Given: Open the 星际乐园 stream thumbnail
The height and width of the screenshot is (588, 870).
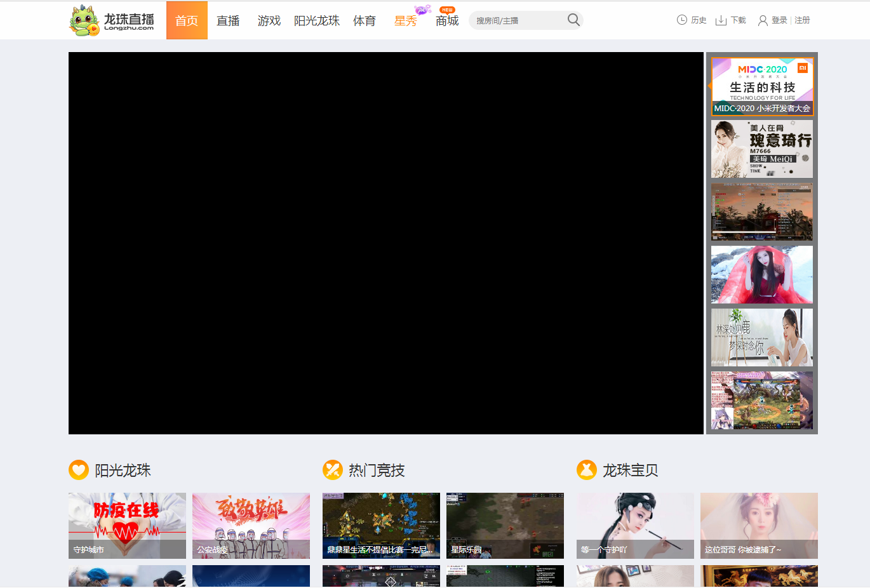Looking at the screenshot, I should click(505, 525).
